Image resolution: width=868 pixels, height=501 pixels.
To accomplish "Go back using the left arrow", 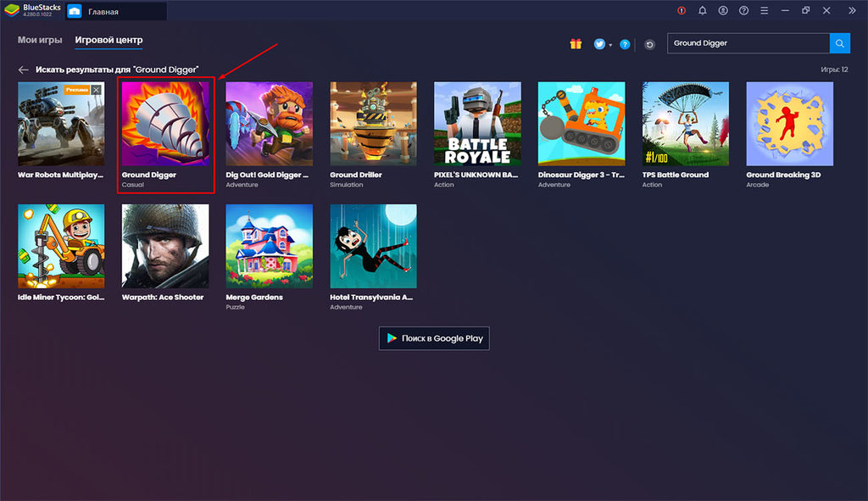I will click(23, 70).
